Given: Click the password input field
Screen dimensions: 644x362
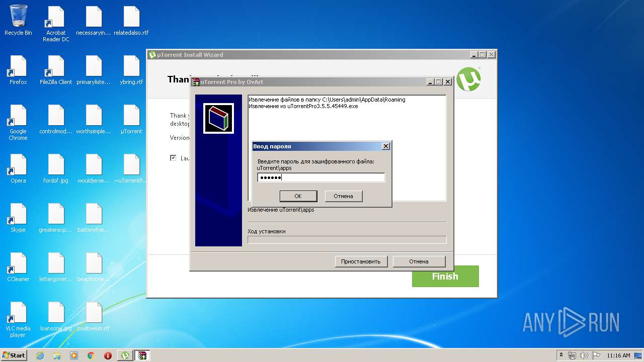Looking at the screenshot, I should (x=321, y=177).
